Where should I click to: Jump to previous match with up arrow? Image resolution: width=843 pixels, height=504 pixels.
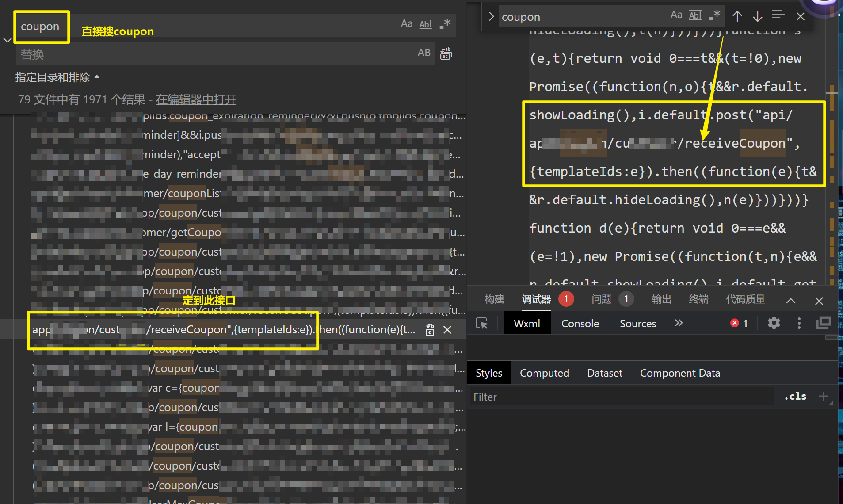737,16
